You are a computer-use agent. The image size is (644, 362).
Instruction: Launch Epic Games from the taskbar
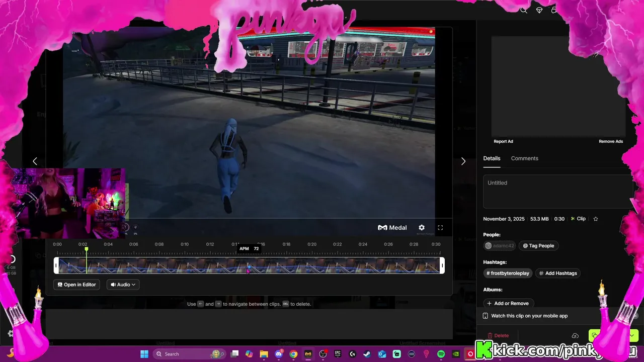pos(338,354)
